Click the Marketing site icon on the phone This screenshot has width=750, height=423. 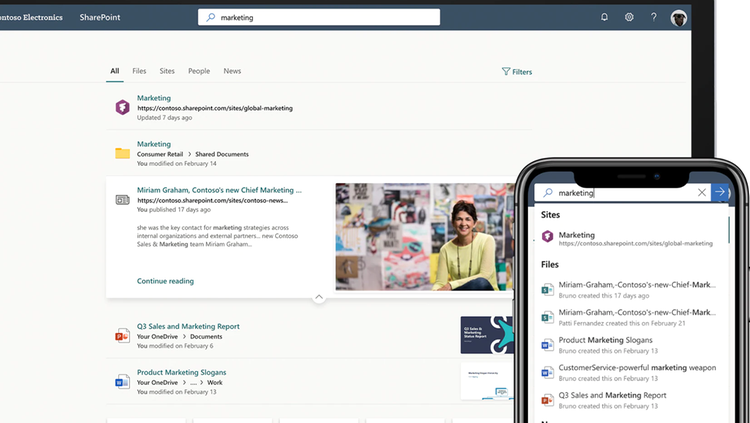click(x=547, y=236)
